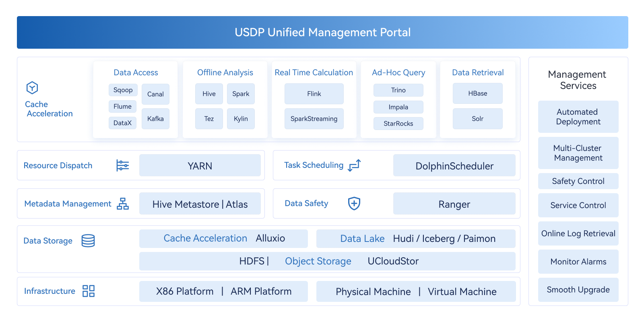The image size is (644, 322).
Task: Click the Task Scheduling label
Action: point(314,165)
